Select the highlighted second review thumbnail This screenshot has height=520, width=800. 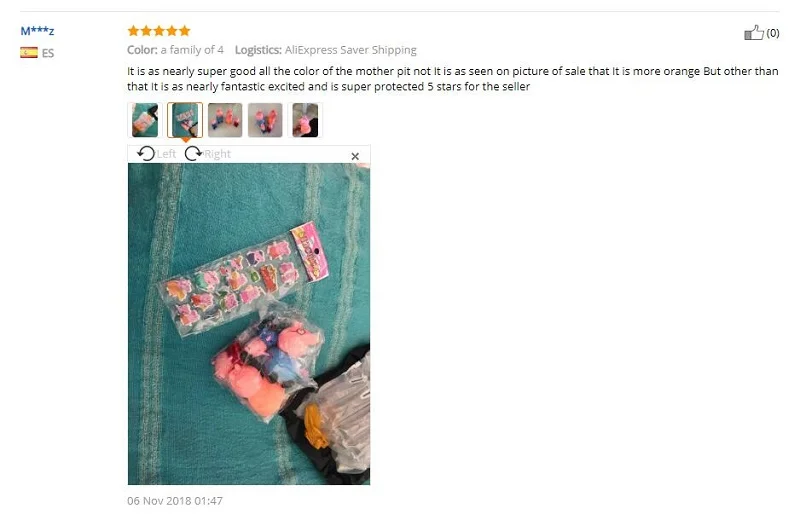pos(185,120)
